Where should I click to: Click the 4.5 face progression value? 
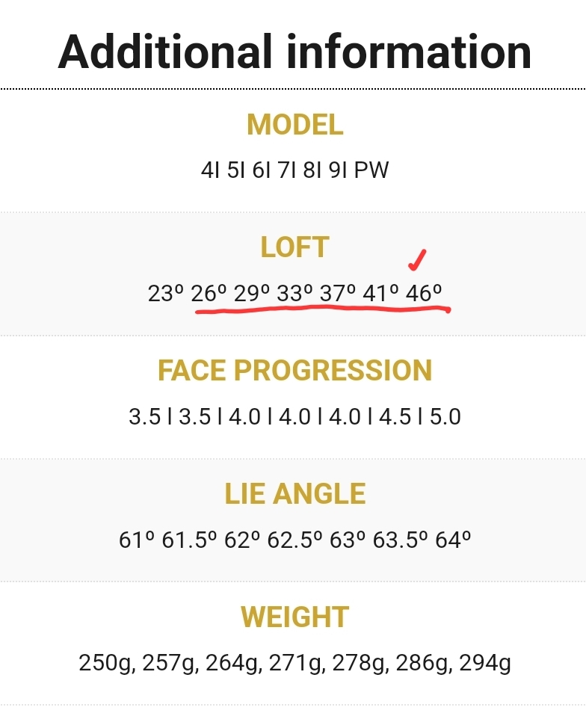point(395,416)
